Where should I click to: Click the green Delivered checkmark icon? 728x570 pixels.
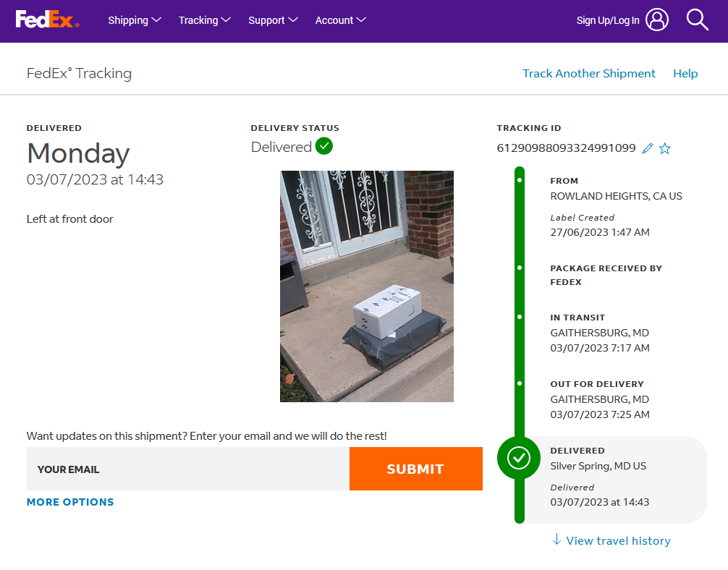click(x=324, y=146)
